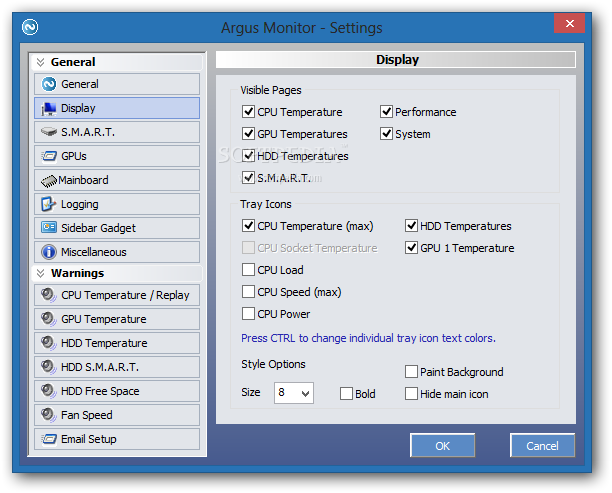Screen dimensions: 612x493
Task: Open HDD Temperature warning settings
Action: (x=117, y=343)
